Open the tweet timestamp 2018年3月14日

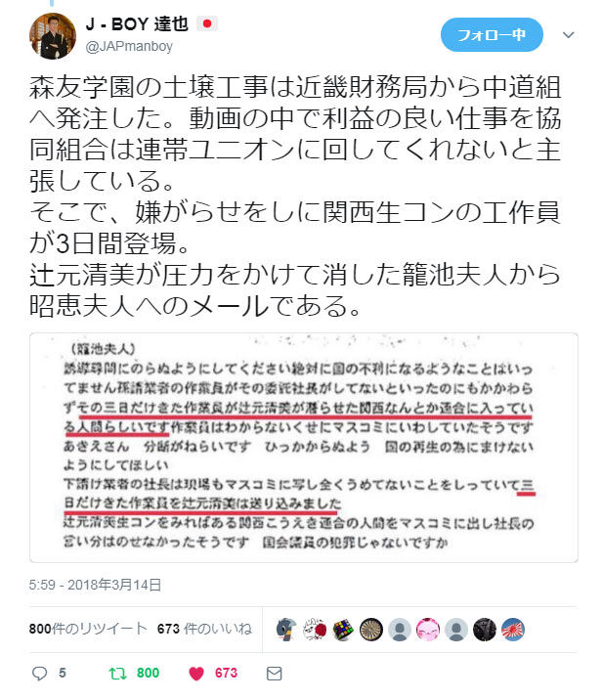[95, 585]
